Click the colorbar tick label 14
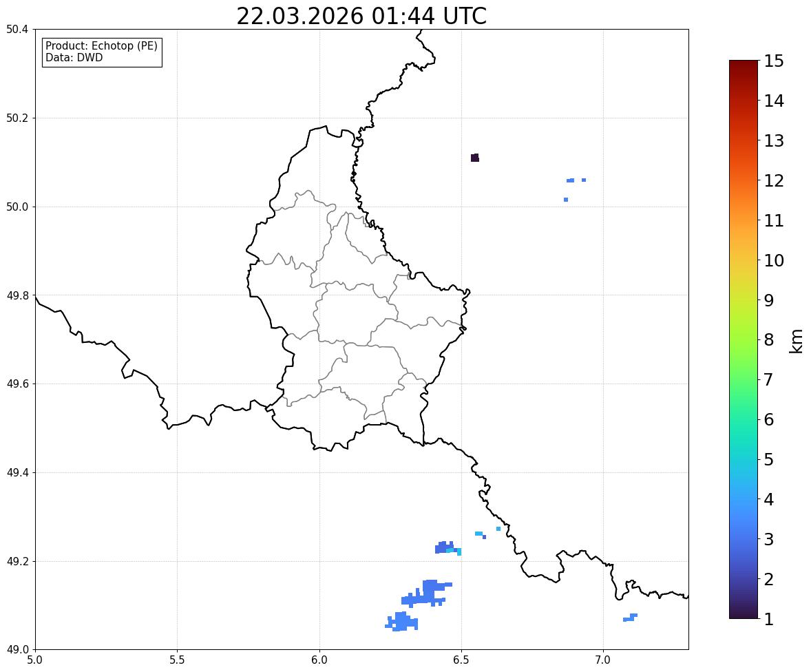 point(774,101)
